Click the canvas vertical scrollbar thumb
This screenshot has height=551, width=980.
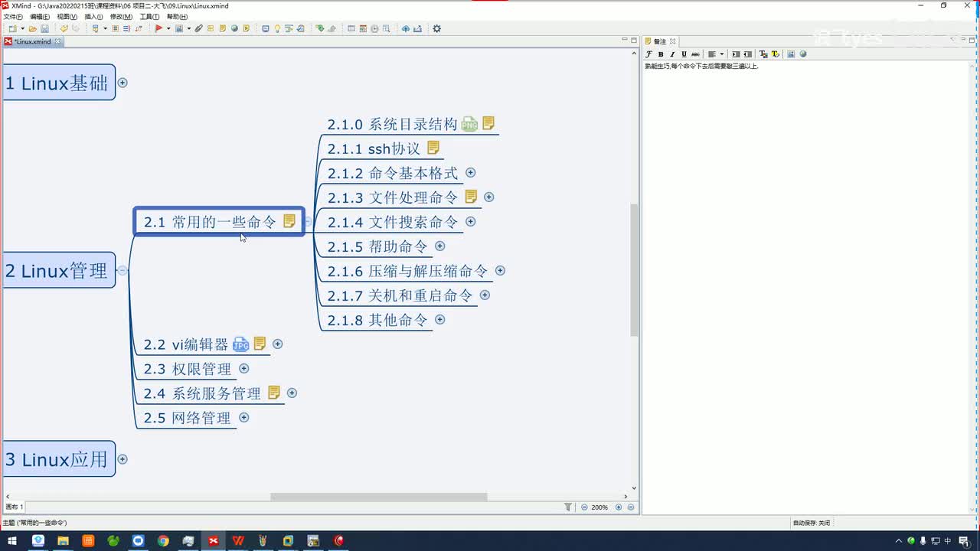point(634,270)
